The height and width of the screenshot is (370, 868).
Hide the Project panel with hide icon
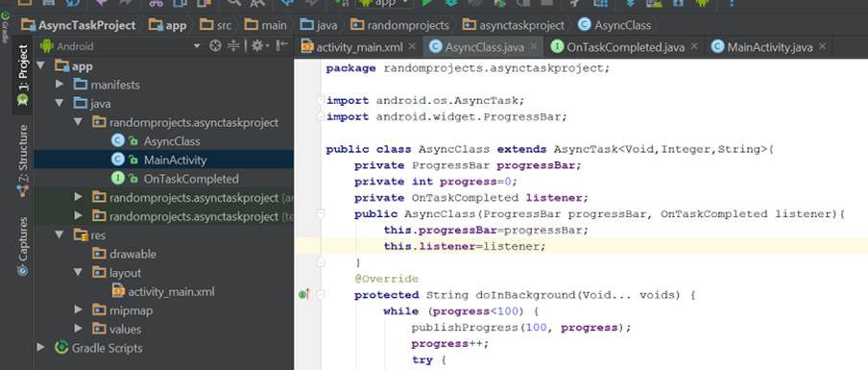point(281,46)
